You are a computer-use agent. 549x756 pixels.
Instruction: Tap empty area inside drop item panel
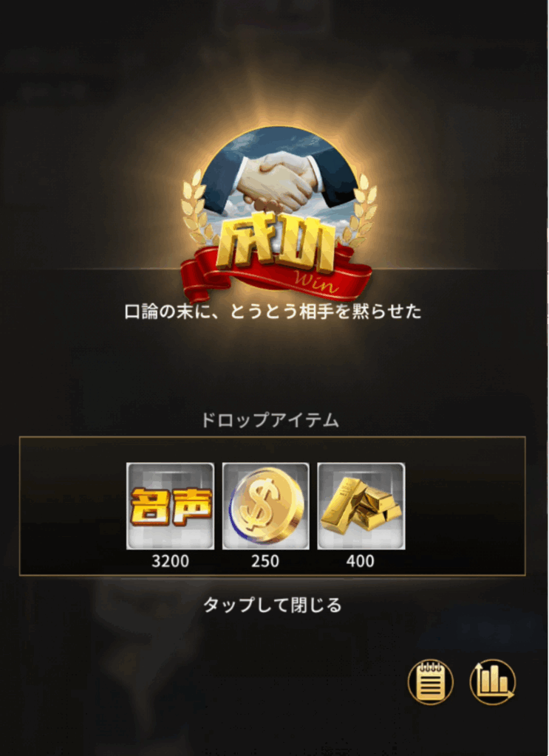pos(463,506)
